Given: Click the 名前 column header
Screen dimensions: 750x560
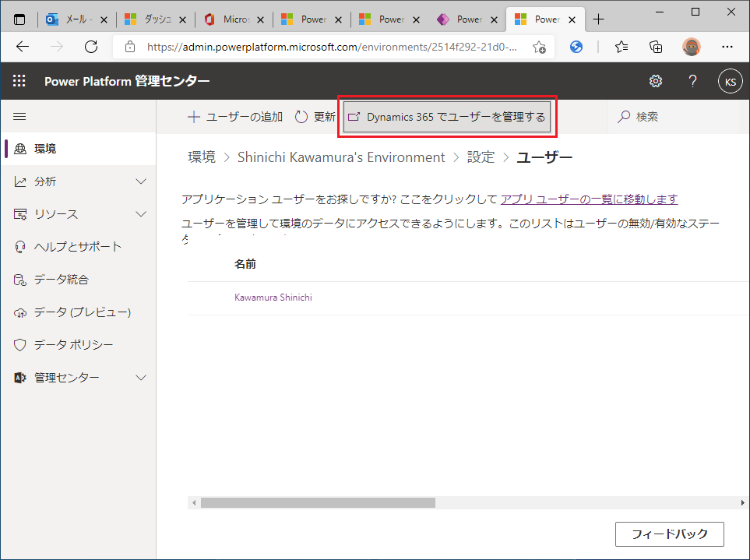Looking at the screenshot, I should (x=245, y=264).
